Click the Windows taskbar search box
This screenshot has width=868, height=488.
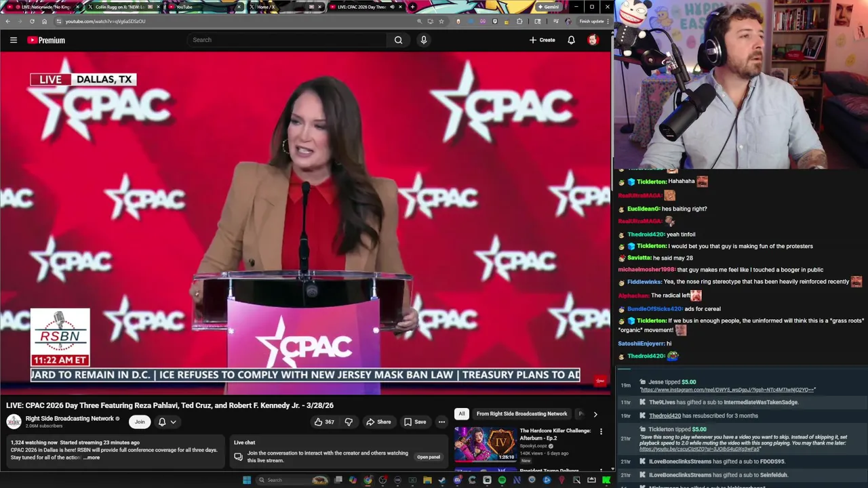point(293,480)
